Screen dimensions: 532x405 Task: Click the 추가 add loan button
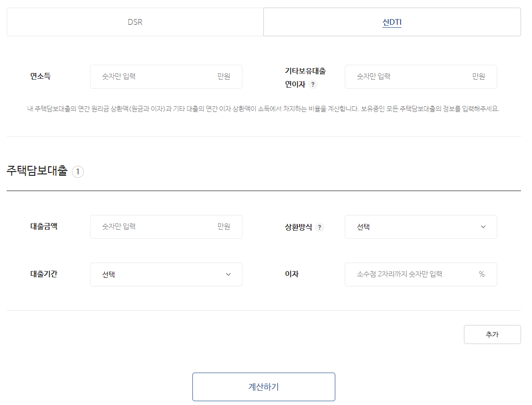492,334
